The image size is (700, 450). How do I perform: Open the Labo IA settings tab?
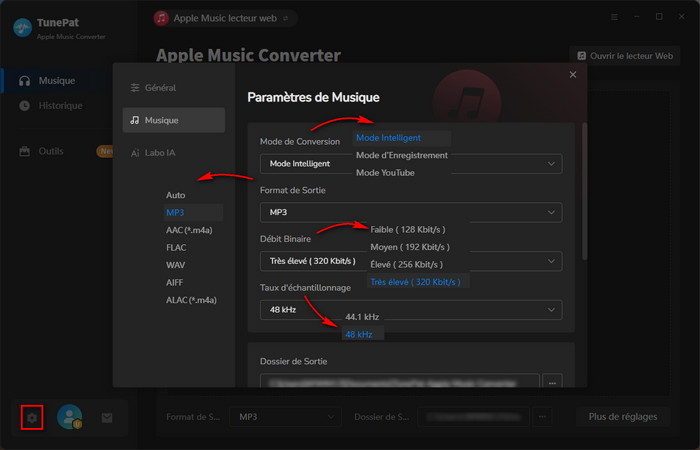coord(173,153)
